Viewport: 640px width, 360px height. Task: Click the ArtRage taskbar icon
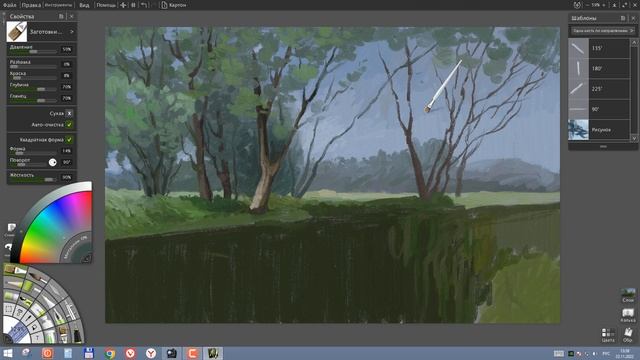[213, 353]
